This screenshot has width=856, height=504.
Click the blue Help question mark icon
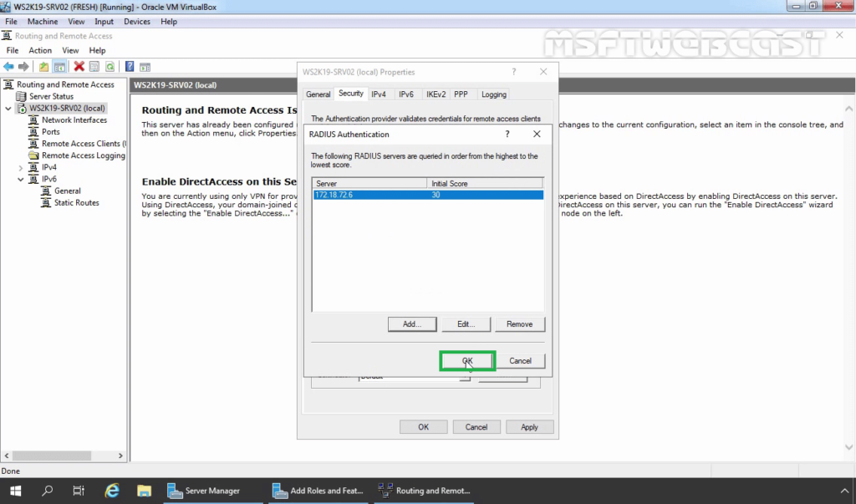click(130, 67)
